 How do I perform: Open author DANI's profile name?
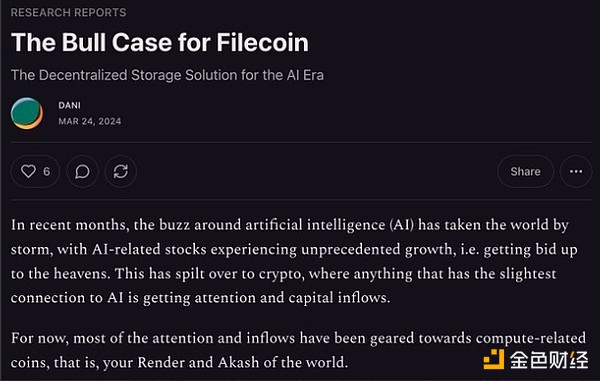point(69,105)
